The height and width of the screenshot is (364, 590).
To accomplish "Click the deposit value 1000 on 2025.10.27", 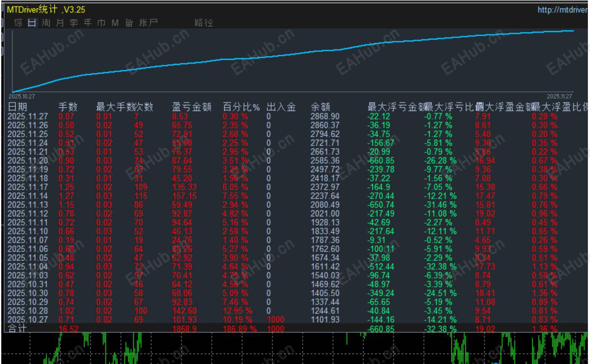I will click(x=275, y=320).
